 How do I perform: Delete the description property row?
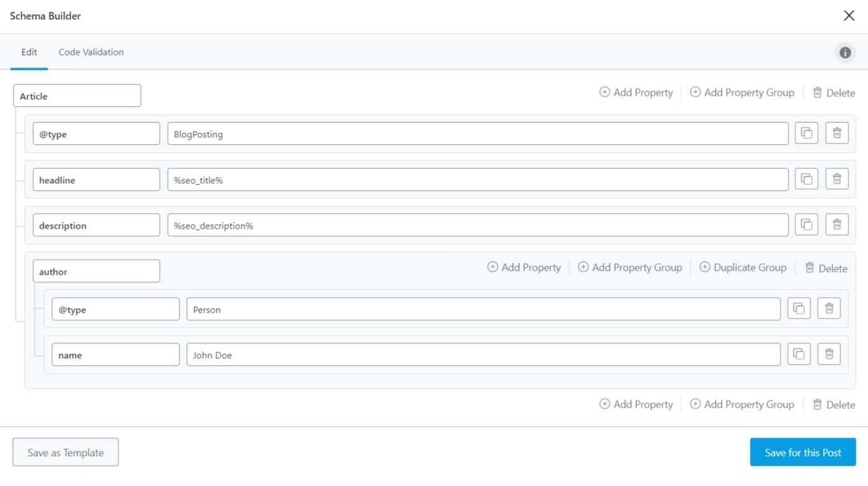837,224
